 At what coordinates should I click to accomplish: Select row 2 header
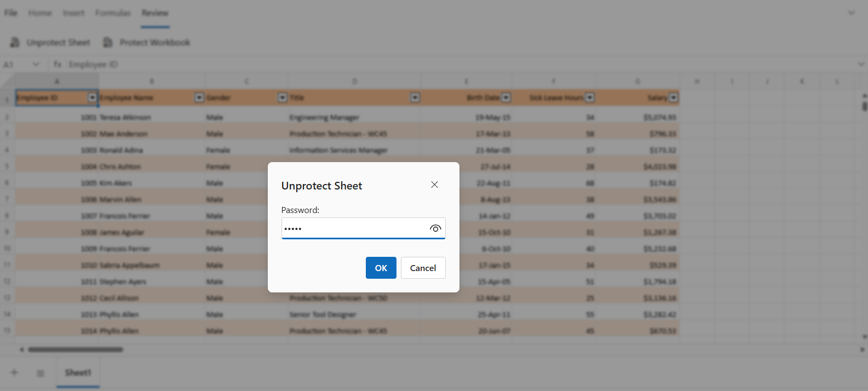tap(7, 117)
